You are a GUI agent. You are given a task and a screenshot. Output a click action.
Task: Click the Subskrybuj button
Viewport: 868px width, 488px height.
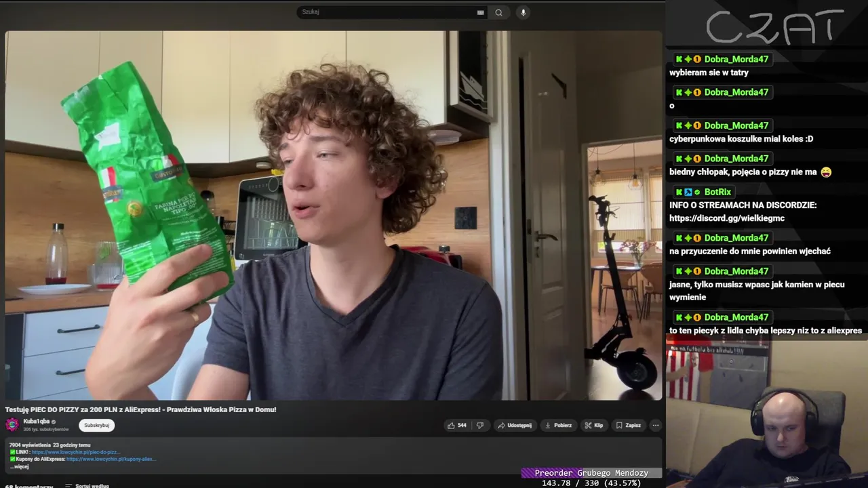tap(96, 425)
